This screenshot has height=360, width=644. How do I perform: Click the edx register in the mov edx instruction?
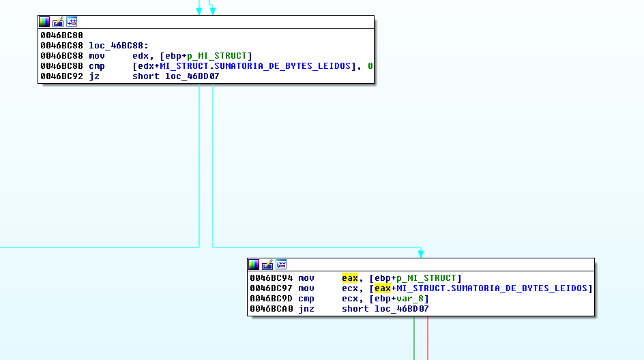click(140, 55)
